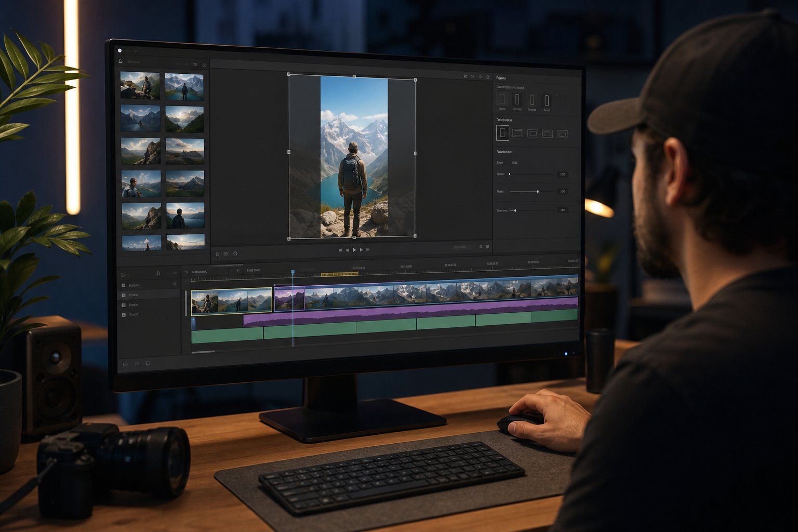Click the Play button under the preview
This screenshot has width=798, height=532.
(354, 250)
